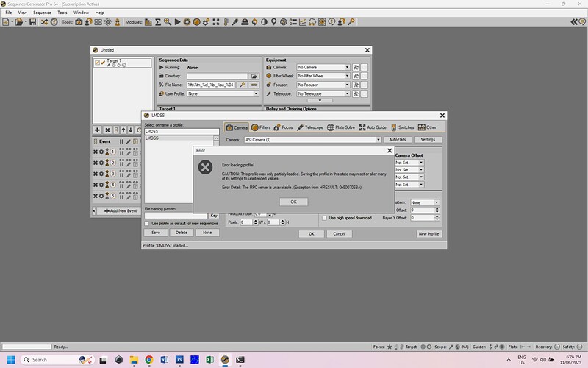Open the Camera dropdown in Equipment
This screenshot has height=368, width=588.
(347, 67)
